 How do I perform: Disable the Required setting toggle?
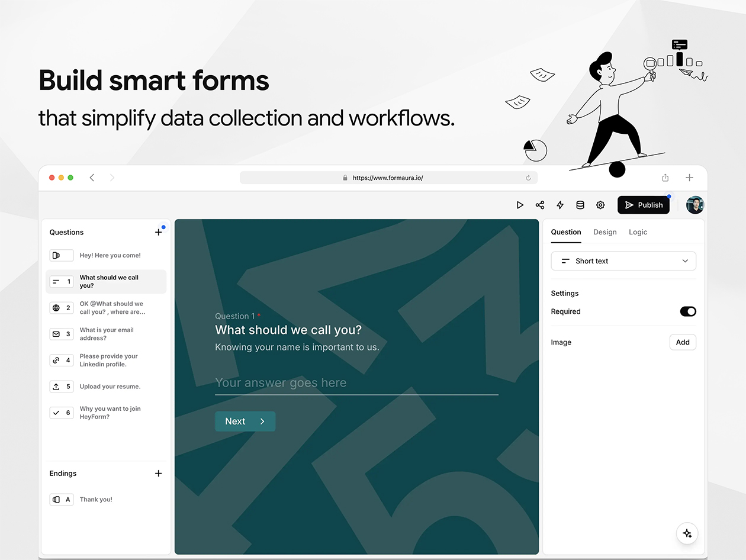click(x=688, y=311)
